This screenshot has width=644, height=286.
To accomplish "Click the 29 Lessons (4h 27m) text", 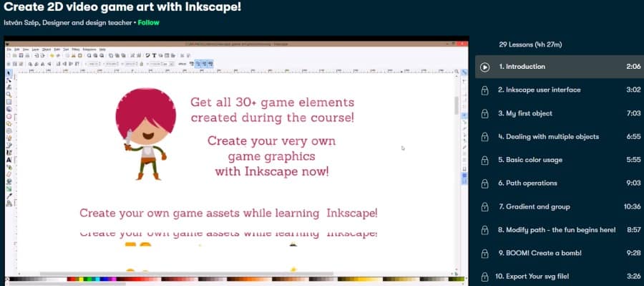I will pyautogui.click(x=530, y=44).
